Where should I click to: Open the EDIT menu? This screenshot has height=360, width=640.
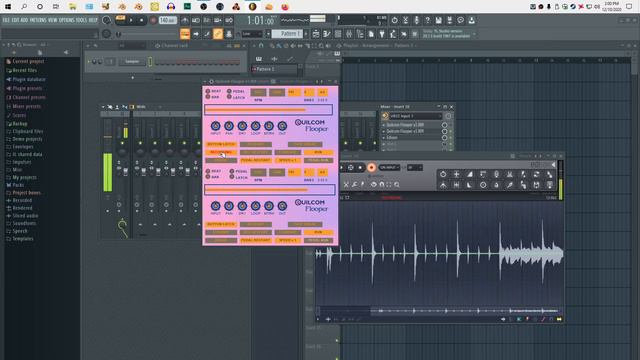click(15, 20)
